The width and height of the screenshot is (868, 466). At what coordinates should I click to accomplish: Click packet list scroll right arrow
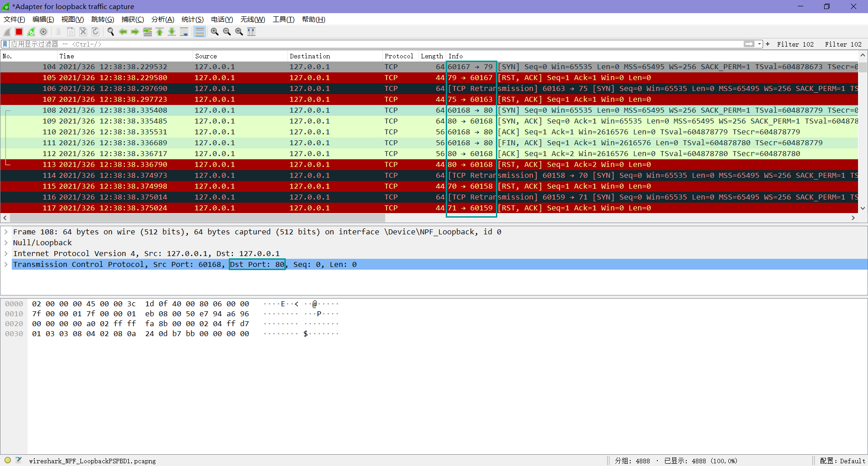point(853,218)
